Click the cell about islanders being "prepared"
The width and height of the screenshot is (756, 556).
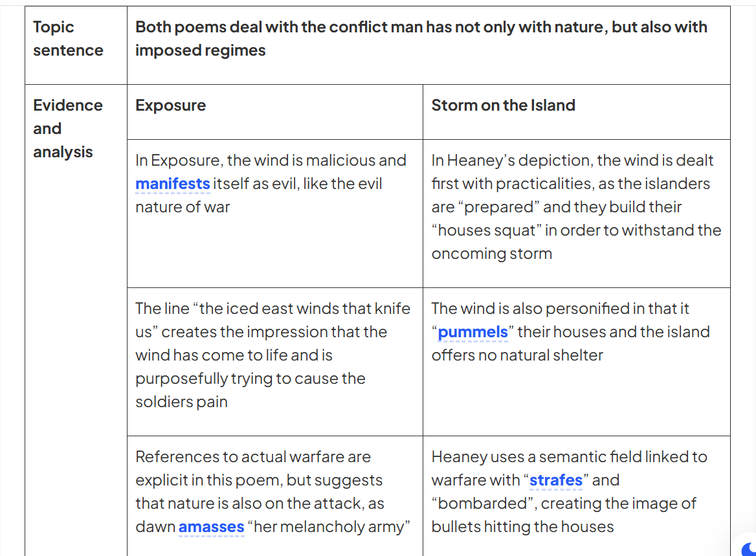pyautogui.click(x=577, y=214)
